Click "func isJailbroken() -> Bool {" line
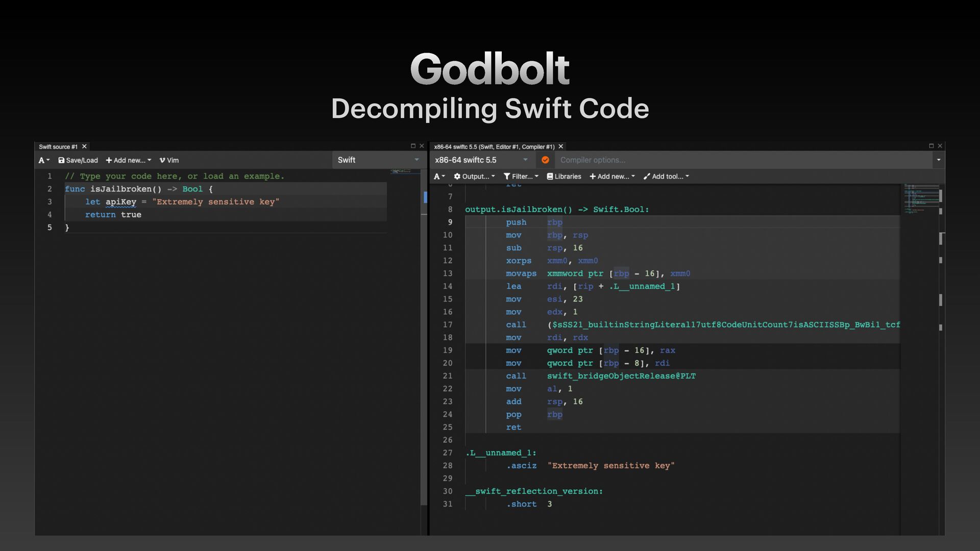 [139, 189]
